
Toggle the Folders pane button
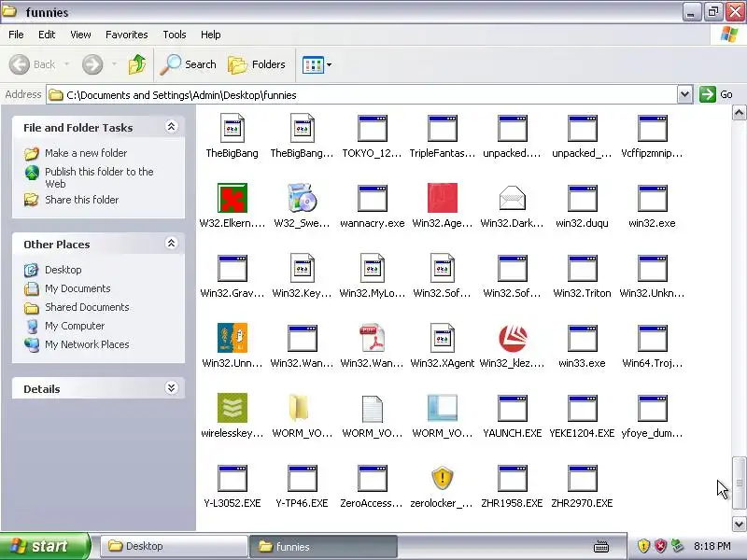click(x=257, y=64)
